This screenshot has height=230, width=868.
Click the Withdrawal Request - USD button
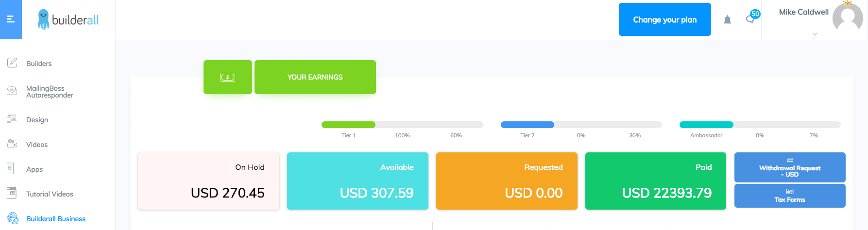tap(790, 167)
